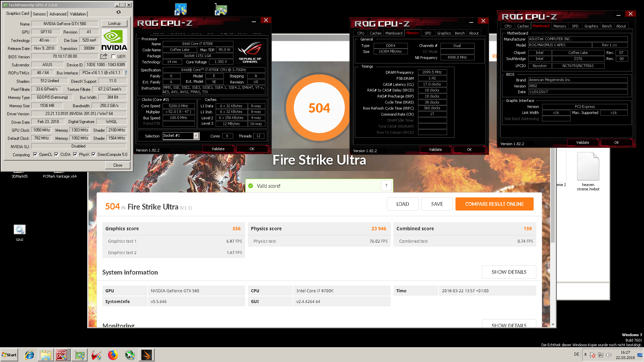The image size is (644, 362).
Task: Toggle the PhysX checkbox
Action: point(75,154)
